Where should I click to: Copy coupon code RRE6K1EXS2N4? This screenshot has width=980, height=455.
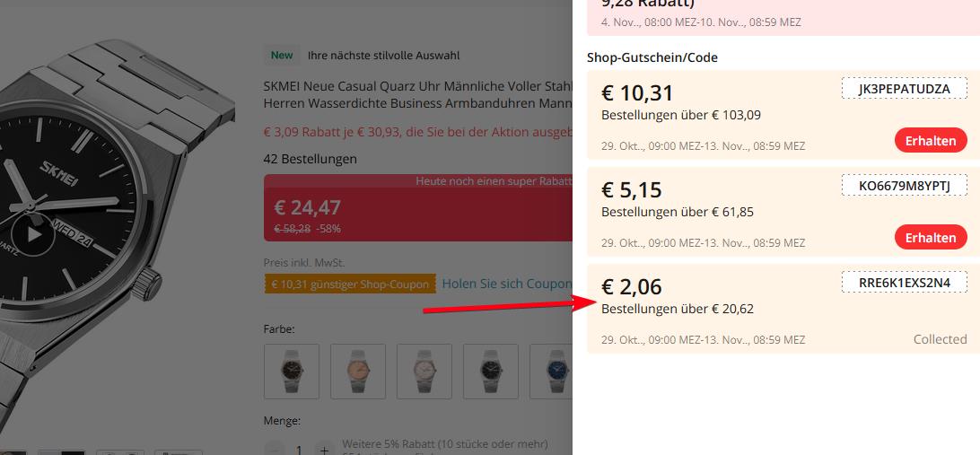(x=904, y=283)
